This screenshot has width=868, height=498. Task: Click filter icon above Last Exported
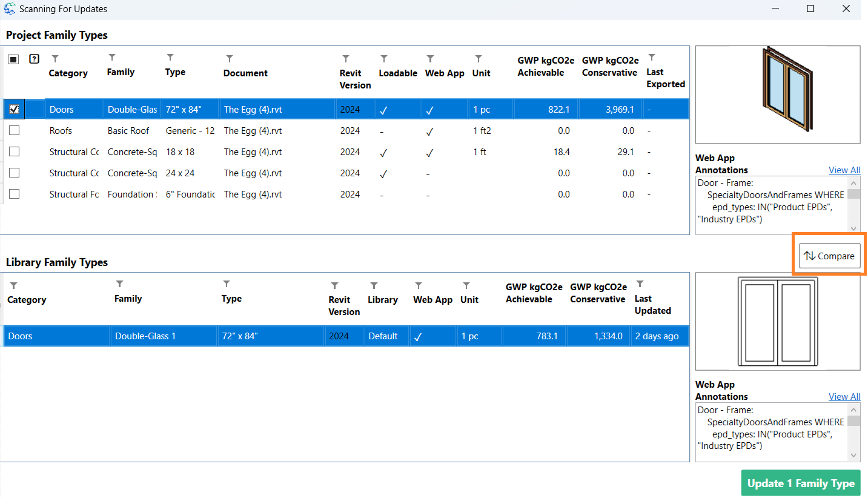click(652, 58)
